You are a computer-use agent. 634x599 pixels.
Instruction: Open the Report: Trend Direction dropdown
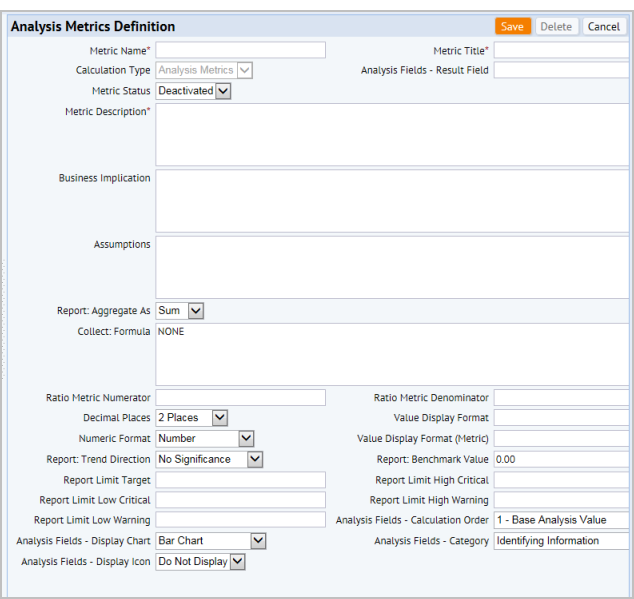click(x=209, y=459)
